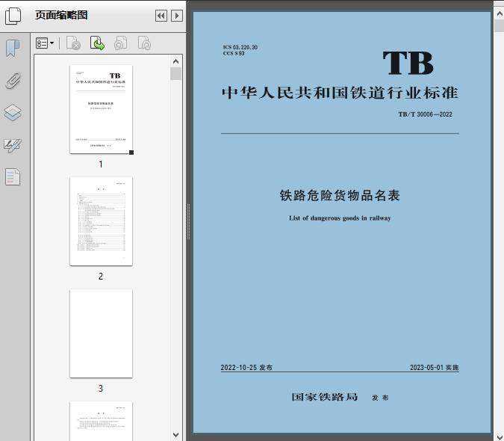Select page 2 thumbnail
This screenshot has height=441, width=504.
[x=101, y=221]
